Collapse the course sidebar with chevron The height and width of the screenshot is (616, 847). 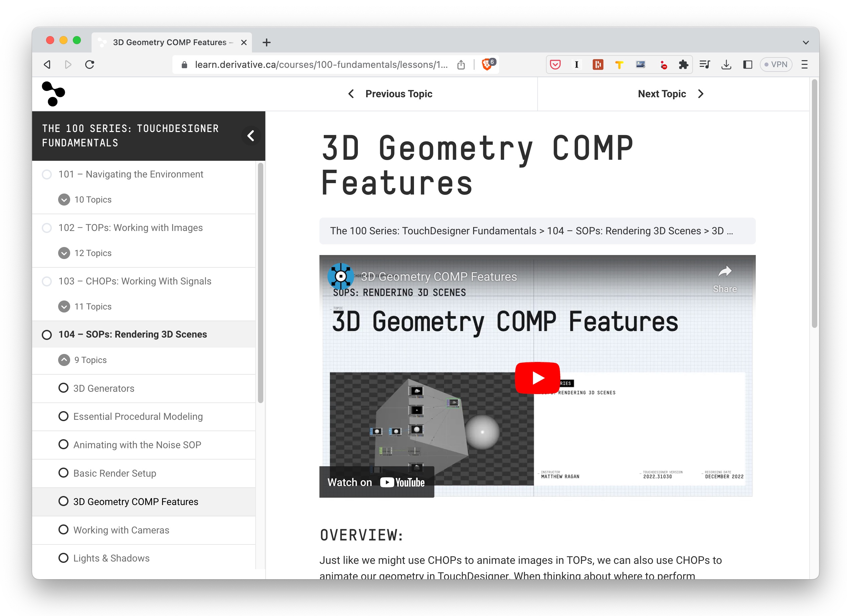(251, 136)
